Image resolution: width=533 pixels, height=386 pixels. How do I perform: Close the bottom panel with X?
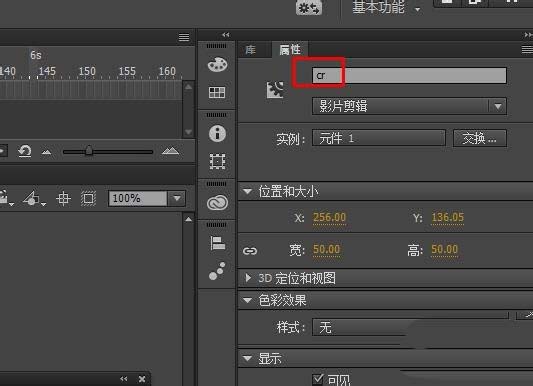[142, 379]
